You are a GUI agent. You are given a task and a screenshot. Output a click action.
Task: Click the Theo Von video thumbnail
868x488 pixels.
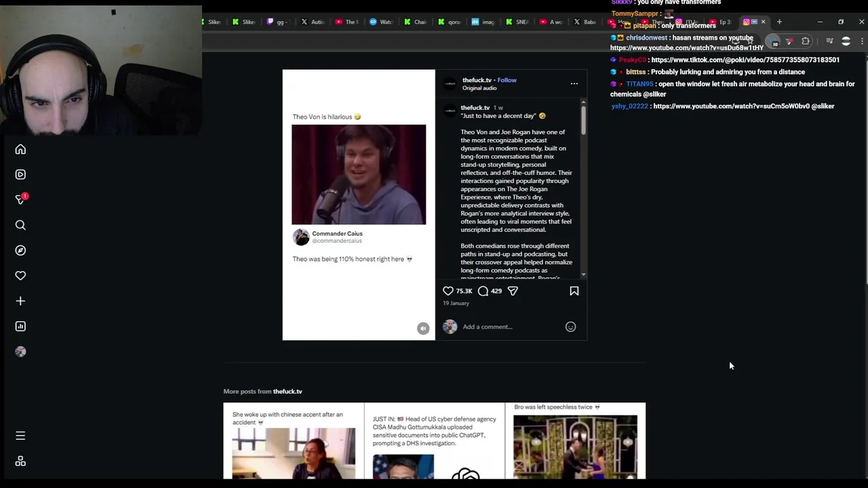359,175
